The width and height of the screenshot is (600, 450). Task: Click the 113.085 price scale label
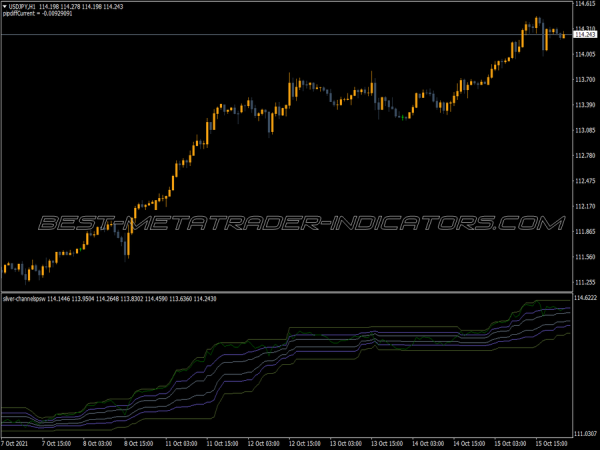click(x=585, y=130)
